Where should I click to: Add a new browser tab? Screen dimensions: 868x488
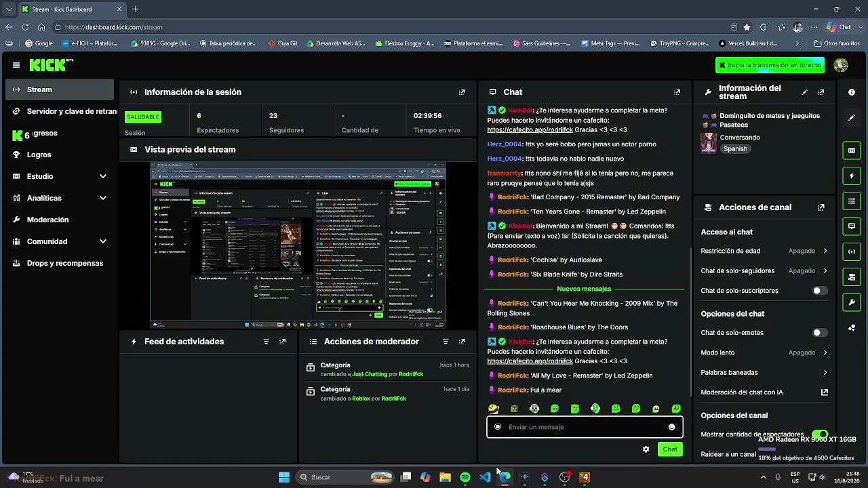(x=136, y=9)
